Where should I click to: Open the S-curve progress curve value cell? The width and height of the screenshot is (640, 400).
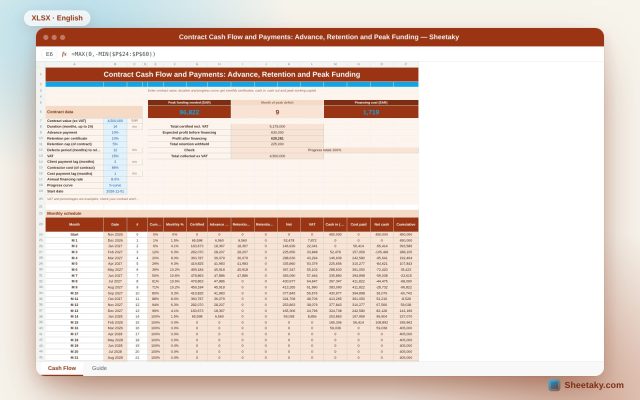pyautogui.click(x=115, y=185)
